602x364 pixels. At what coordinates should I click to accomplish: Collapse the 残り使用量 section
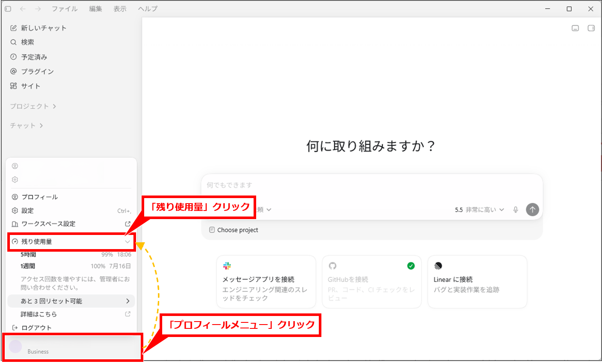(71, 242)
